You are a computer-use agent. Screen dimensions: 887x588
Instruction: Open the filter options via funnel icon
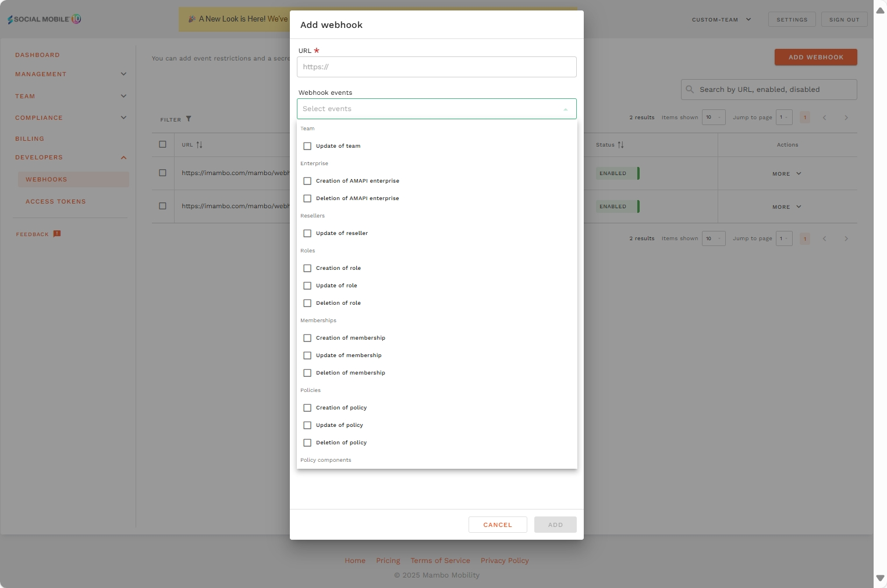pyautogui.click(x=189, y=119)
